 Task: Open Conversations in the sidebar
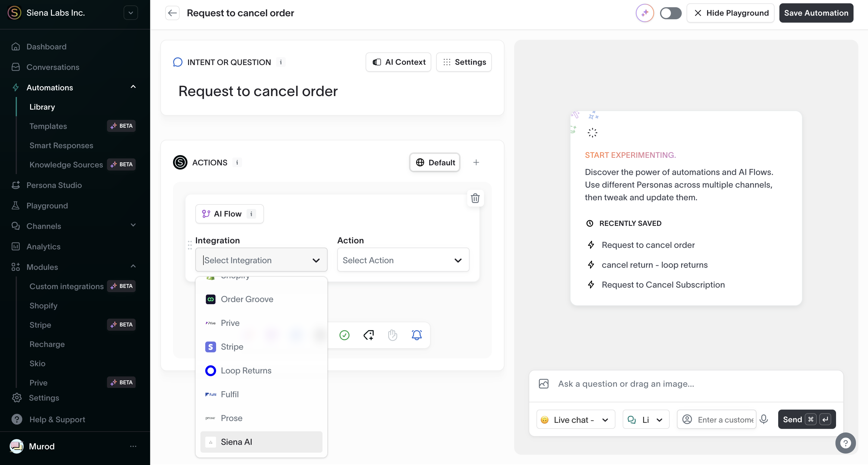[x=52, y=67]
